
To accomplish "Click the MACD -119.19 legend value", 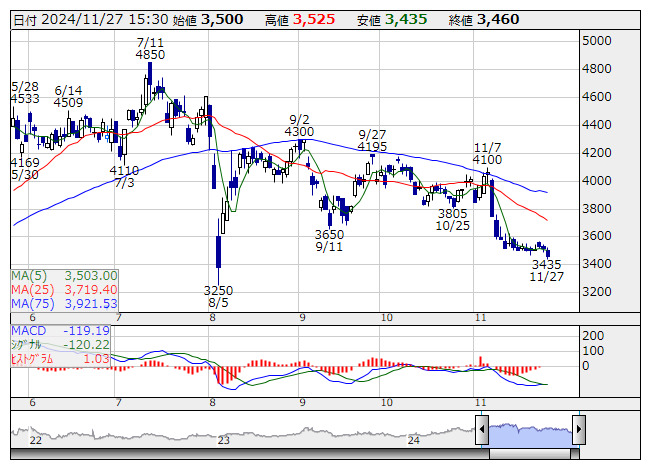I will pyautogui.click(x=60, y=331).
